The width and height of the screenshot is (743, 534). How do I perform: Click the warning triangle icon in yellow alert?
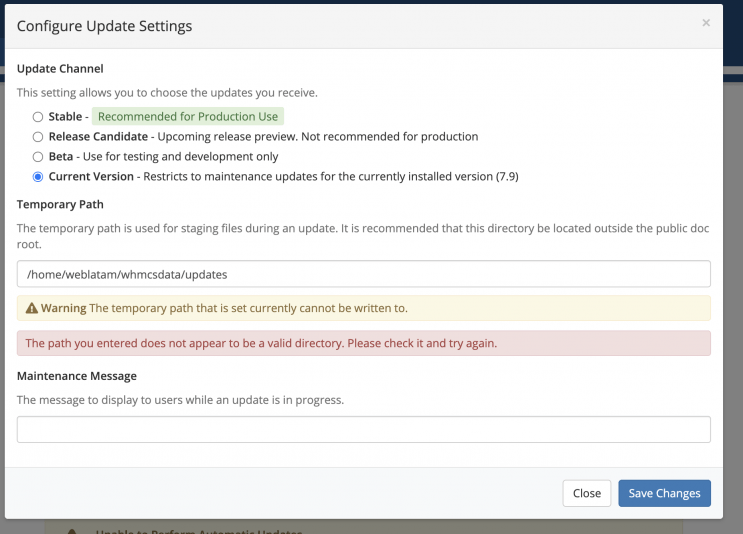pos(32,308)
